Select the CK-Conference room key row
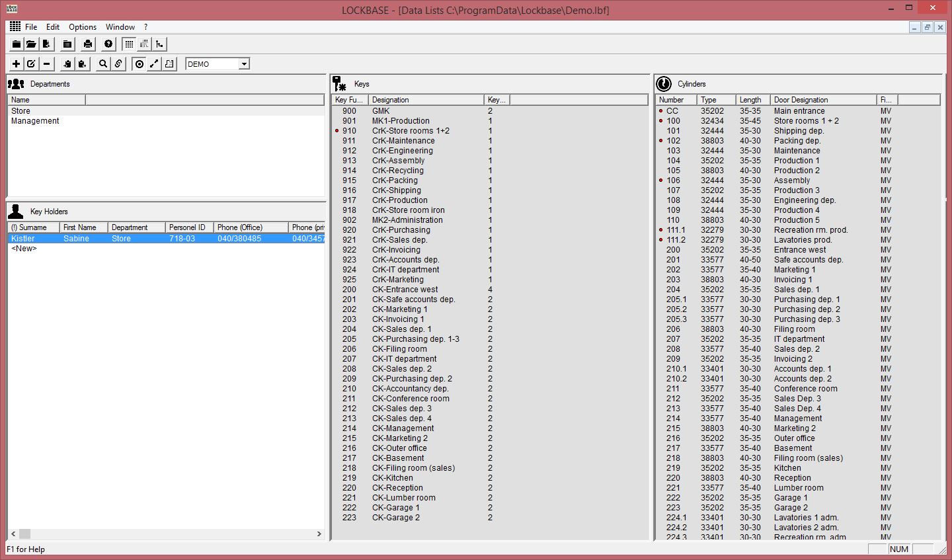This screenshot has height=560, width=952. coord(490,399)
